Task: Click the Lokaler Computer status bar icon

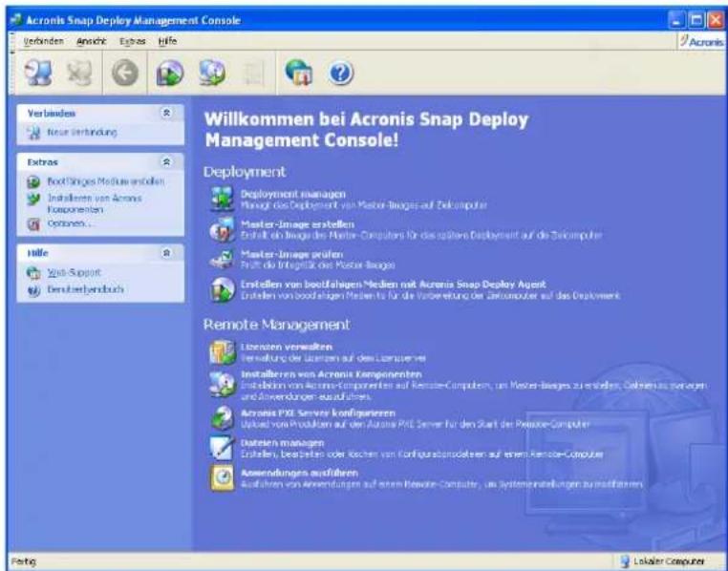Action: click(625, 561)
